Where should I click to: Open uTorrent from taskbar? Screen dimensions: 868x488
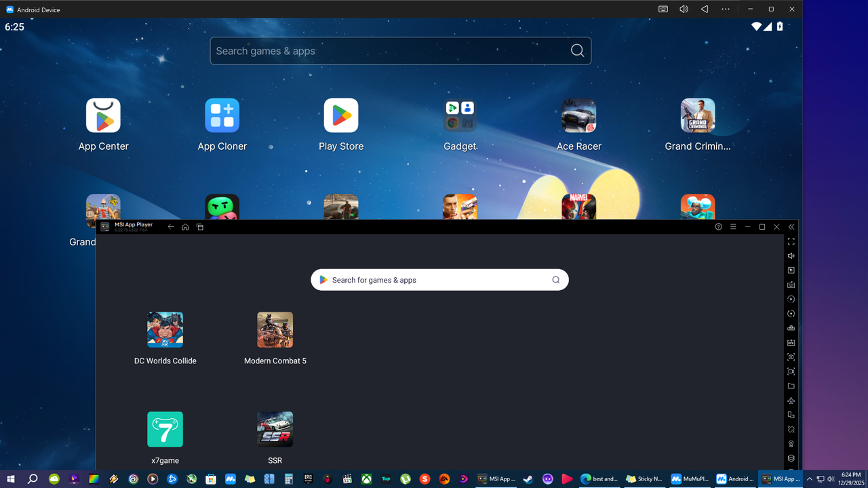point(406,479)
